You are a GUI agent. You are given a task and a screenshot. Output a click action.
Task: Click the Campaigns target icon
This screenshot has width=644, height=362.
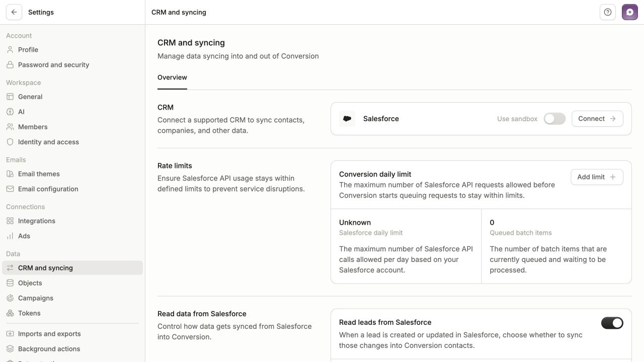point(10,298)
